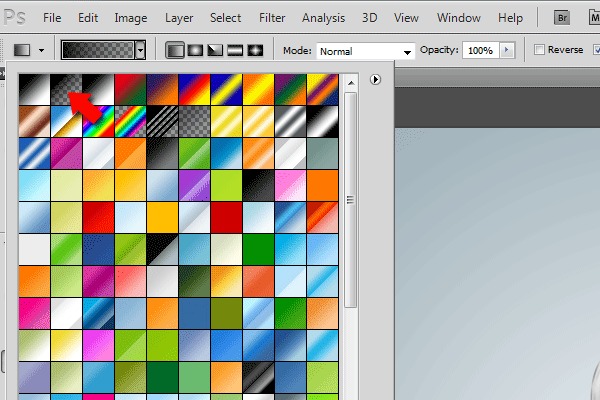Click the Opacity 100% input field
The image size is (600, 400).
tap(480, 50)
